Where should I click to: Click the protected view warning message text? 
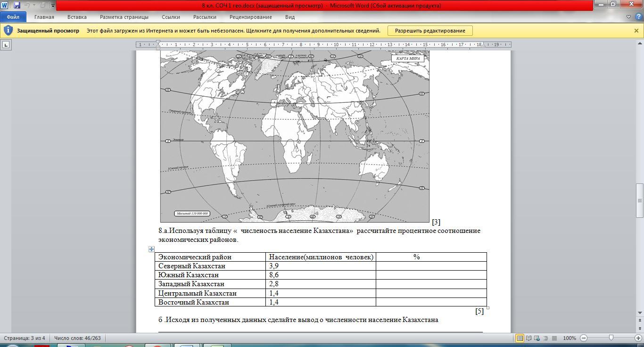coord(233,31)
